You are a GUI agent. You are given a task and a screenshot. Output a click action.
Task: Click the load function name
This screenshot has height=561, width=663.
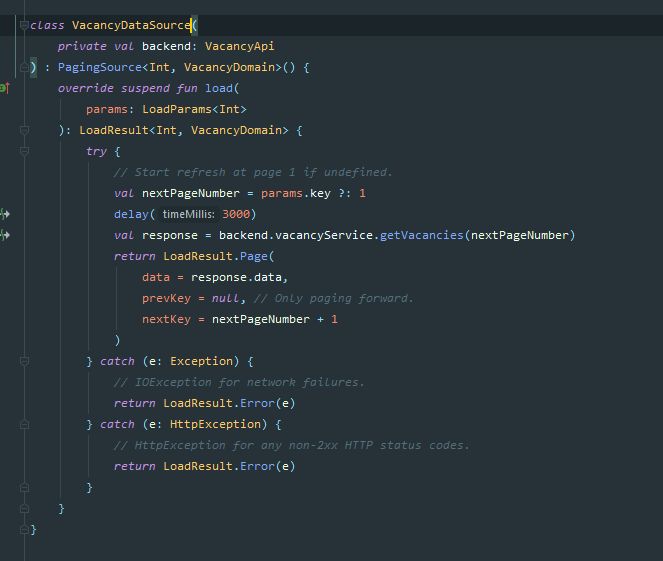[219, 88]
